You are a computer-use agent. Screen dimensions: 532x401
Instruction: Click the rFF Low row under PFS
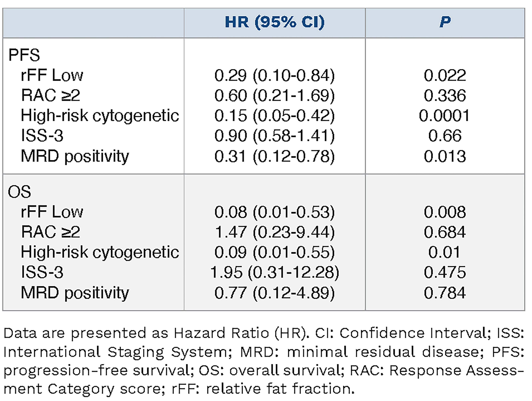[x=52, y=75]
